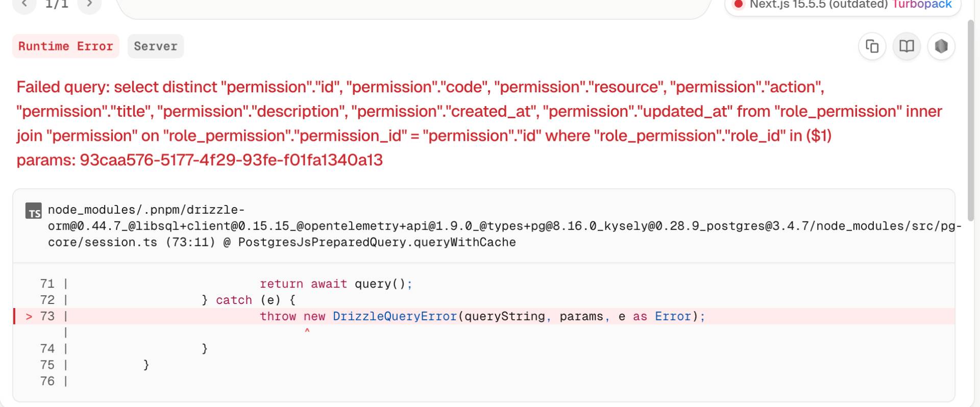980x407 pixels.
Task: Click the Node.js inspector hexagon icon
Action: (941, 46)
